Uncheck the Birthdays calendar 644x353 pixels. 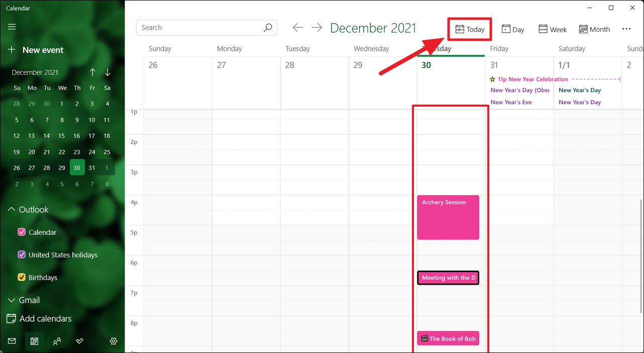pos(22,277)
